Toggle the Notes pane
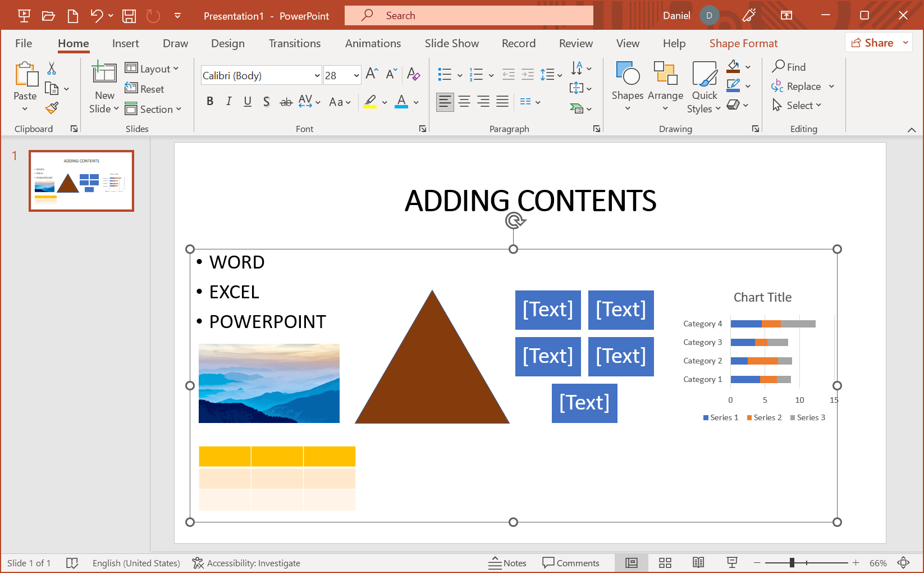Viewport: 924px width, 573px height. tap(507, 562)
